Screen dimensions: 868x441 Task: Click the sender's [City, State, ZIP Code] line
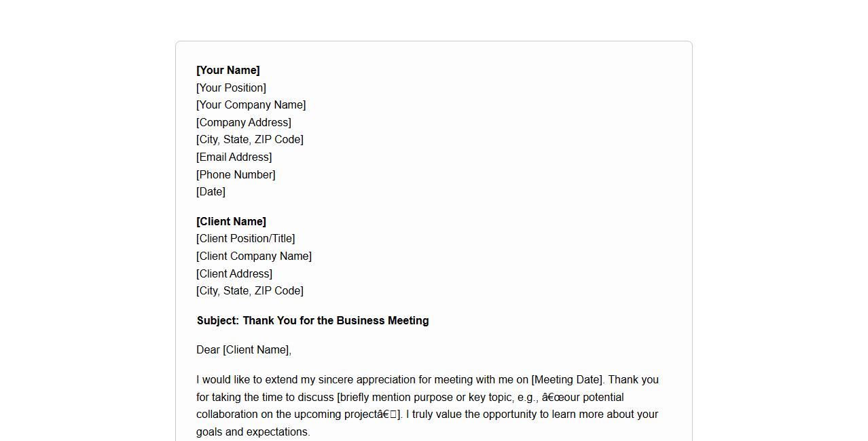(249, 140)
